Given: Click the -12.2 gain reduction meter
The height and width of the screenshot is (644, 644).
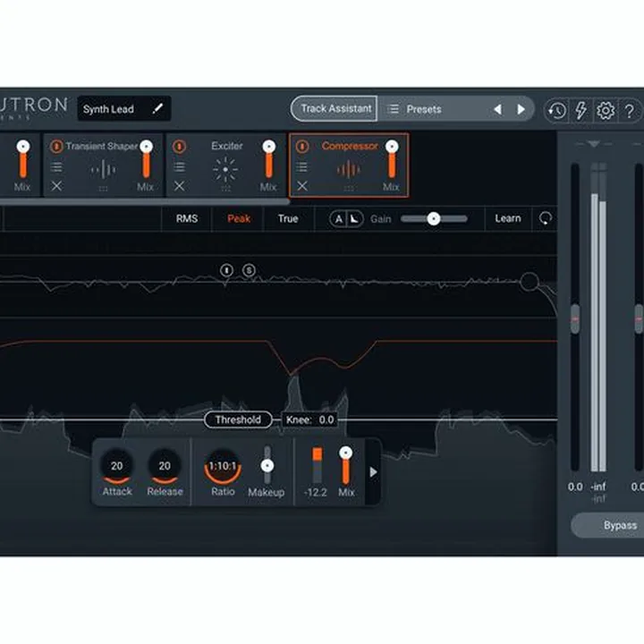Looking at the screenshot, I should click(317, 465).
